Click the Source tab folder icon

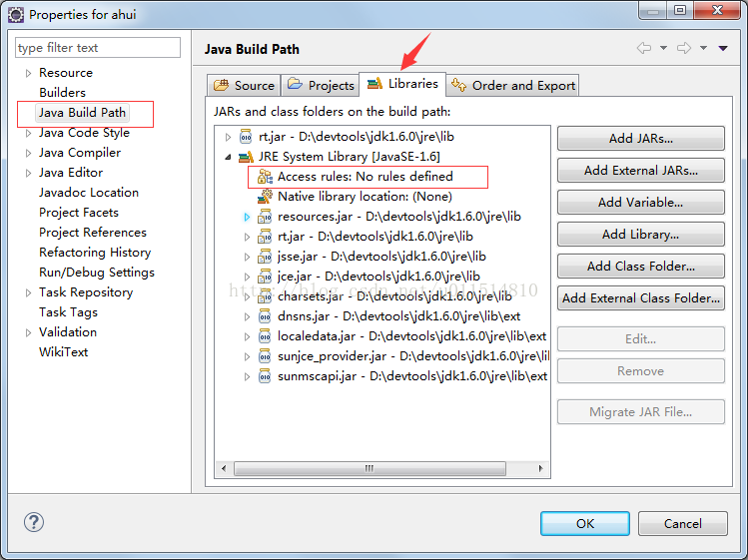pos(222,85)
